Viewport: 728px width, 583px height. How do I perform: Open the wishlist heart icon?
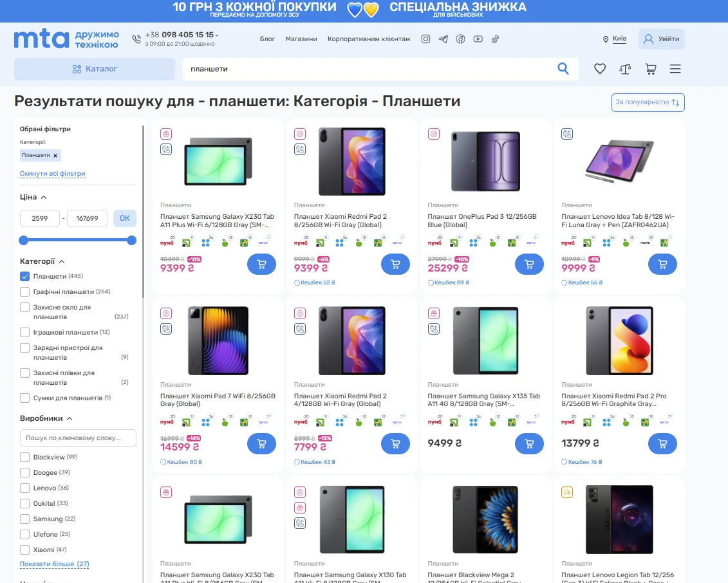[x=600, y=69]
